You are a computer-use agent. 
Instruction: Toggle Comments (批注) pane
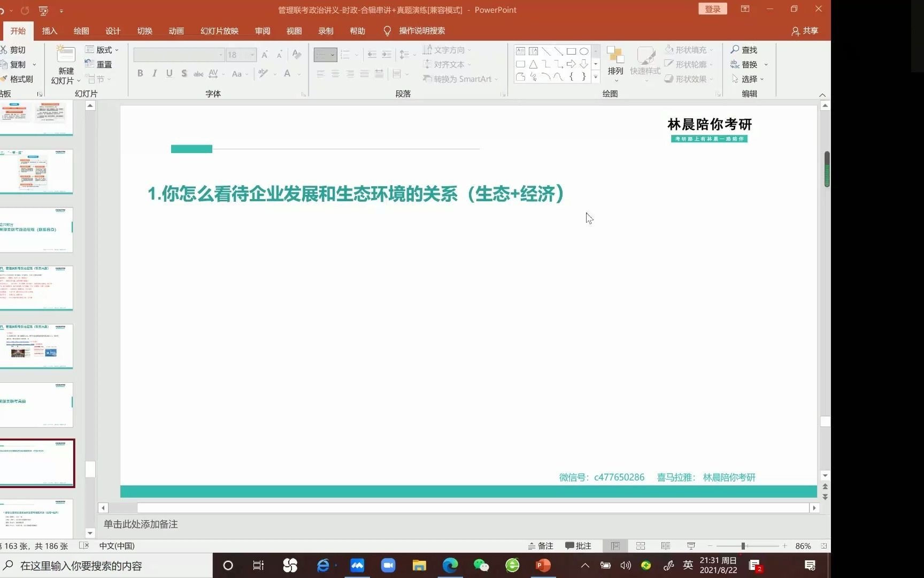[578, 546]
